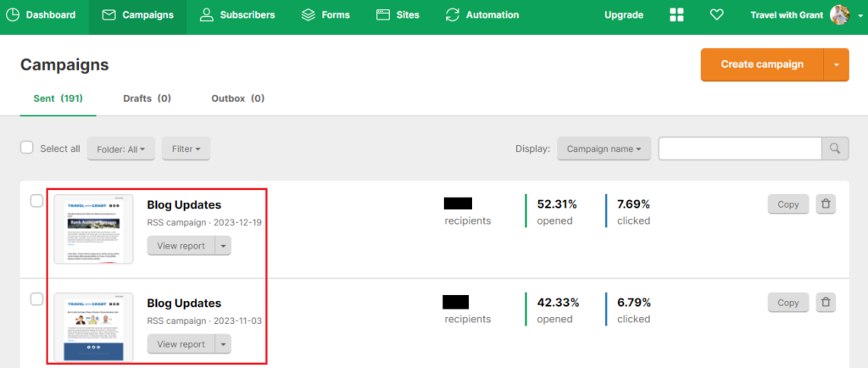Expand the Folder: All dropdown
Image resolution: width=868 pixels, height=368 pixels.
click(120, 148)
